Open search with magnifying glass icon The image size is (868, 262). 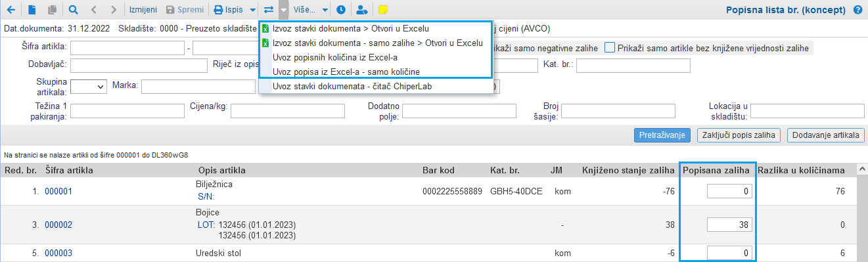pyautogui.click(x=73, y=10)
